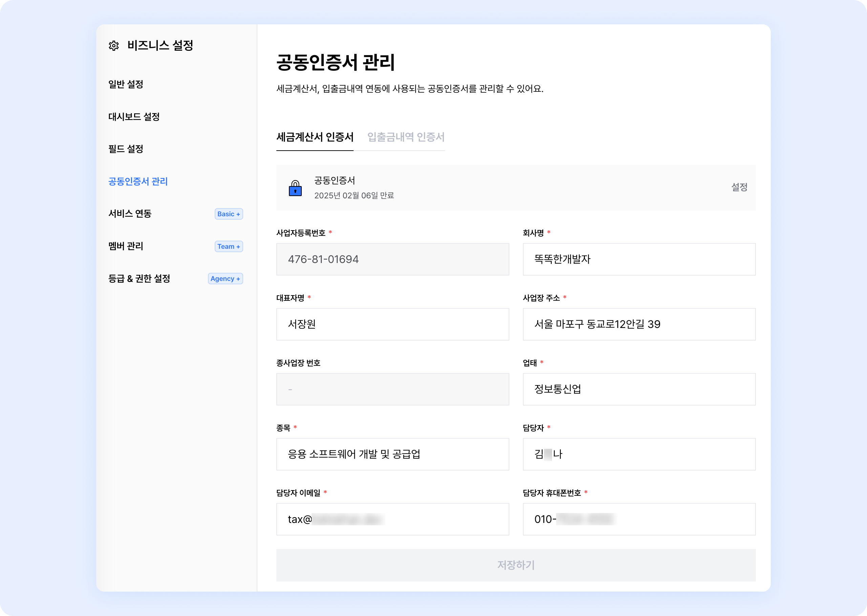This screenshot has width=867, height=616.
Task: Click the 담당자 이메일 field
Action: [x=392, y=519]
